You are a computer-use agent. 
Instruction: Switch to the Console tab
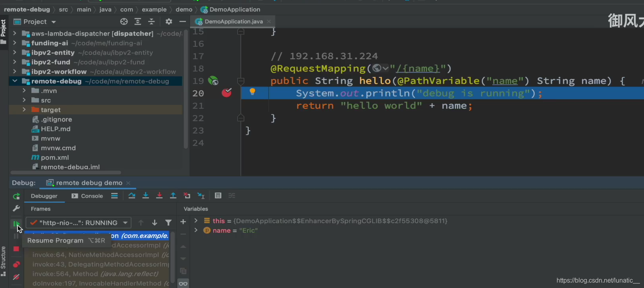pos(87,196)
